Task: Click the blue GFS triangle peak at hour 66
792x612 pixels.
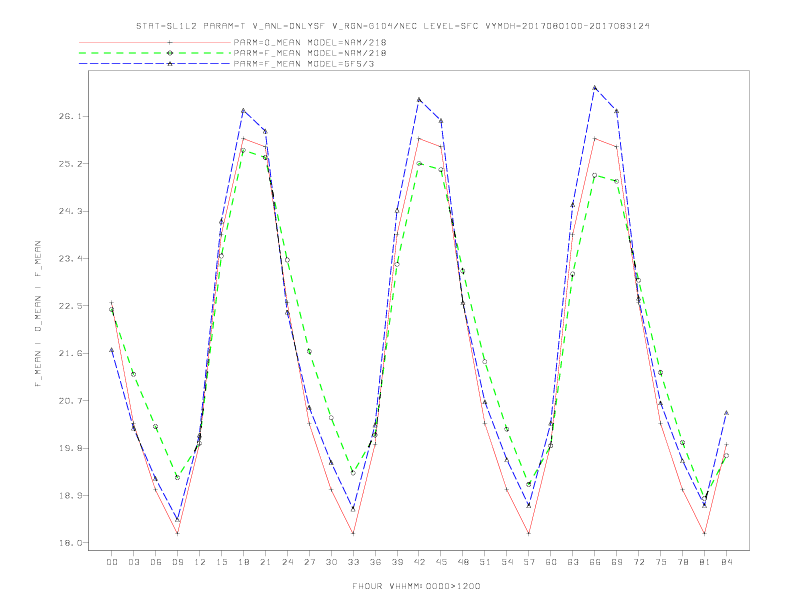Action: [595, 88]
